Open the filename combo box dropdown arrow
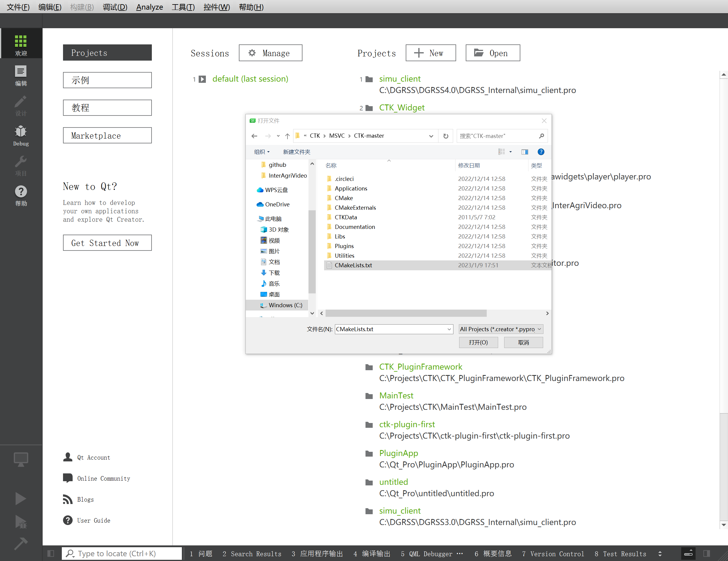Image resolution: width=728 pixels, height=561 pixels. coord(449,329)
